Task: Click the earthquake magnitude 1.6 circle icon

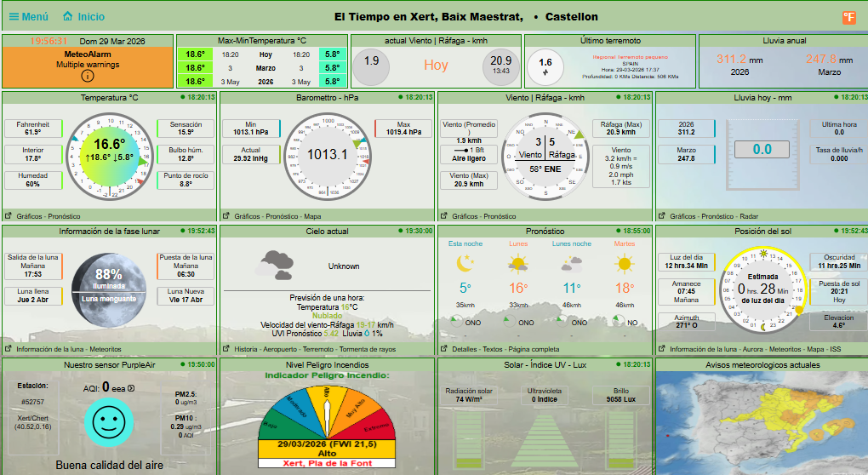Action: (545, 66)
